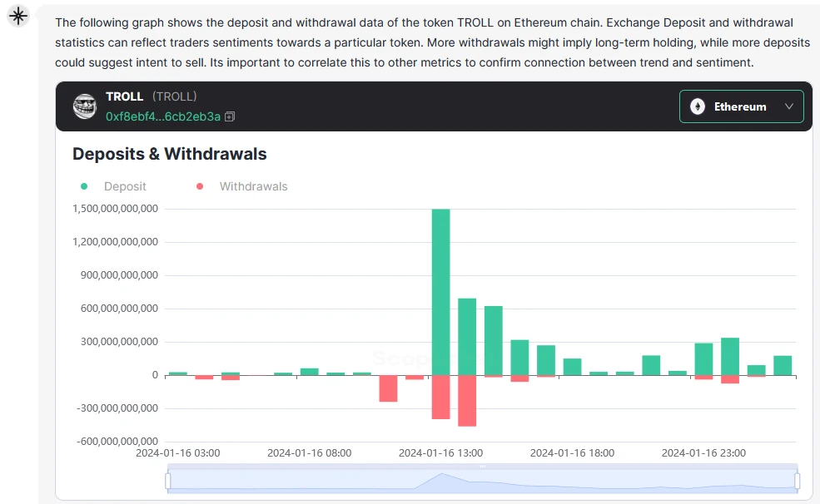Click the 2024-01-16 18:00 axis label

[572, 453]
